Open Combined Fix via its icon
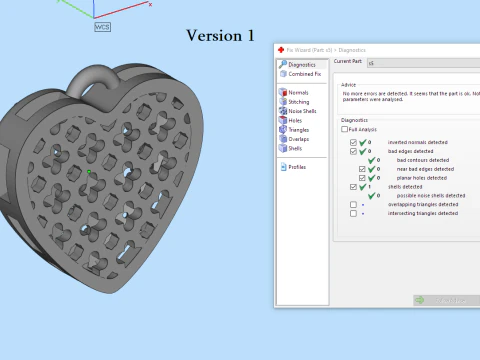Viewport: 480px width, 360px height. coord(283,74)
